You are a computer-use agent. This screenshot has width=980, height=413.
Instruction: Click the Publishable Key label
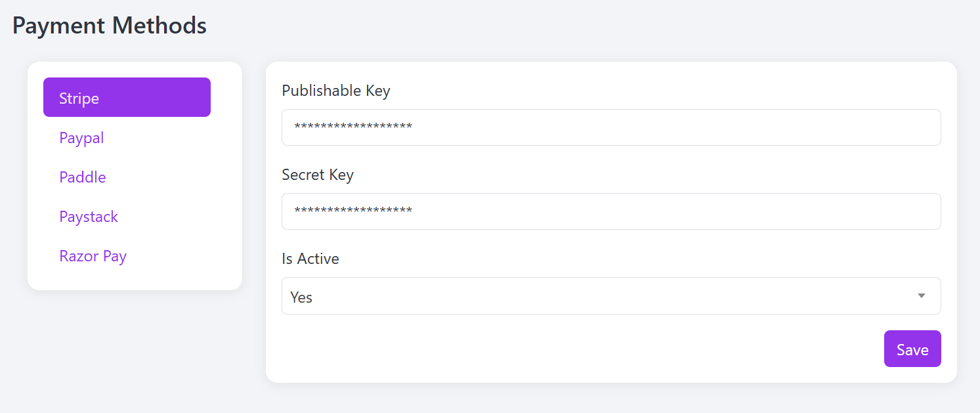tap(336, 91)
